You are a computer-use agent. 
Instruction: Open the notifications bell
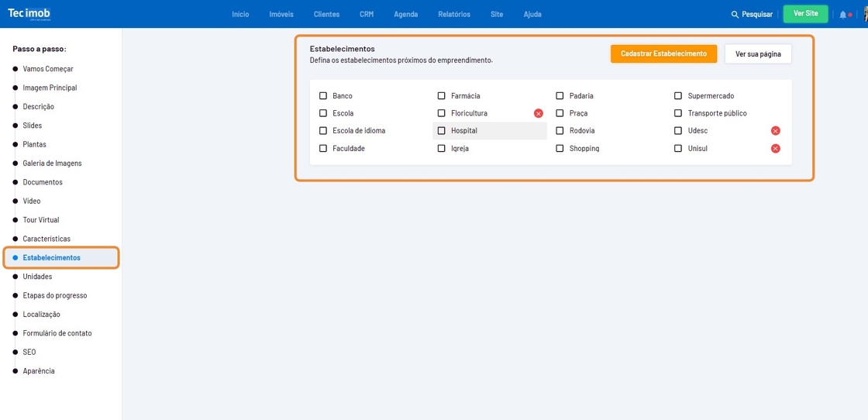(842, 15)
